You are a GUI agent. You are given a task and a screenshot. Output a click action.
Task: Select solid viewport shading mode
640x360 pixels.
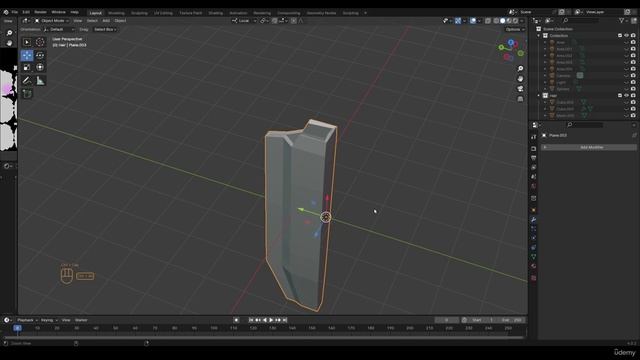(502, 20)
